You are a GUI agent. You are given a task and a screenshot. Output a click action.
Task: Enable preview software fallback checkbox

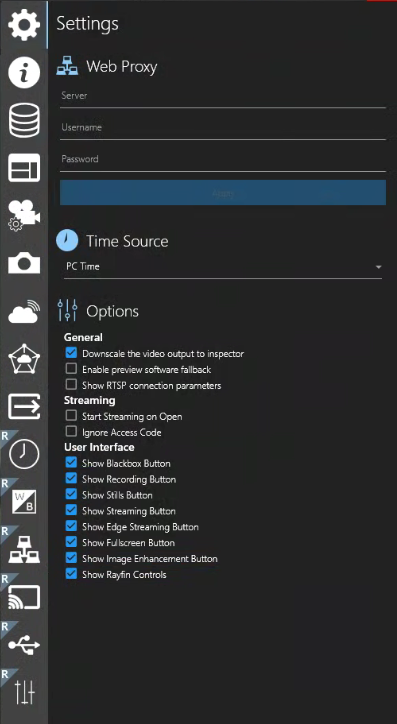(x=71, y=369)
